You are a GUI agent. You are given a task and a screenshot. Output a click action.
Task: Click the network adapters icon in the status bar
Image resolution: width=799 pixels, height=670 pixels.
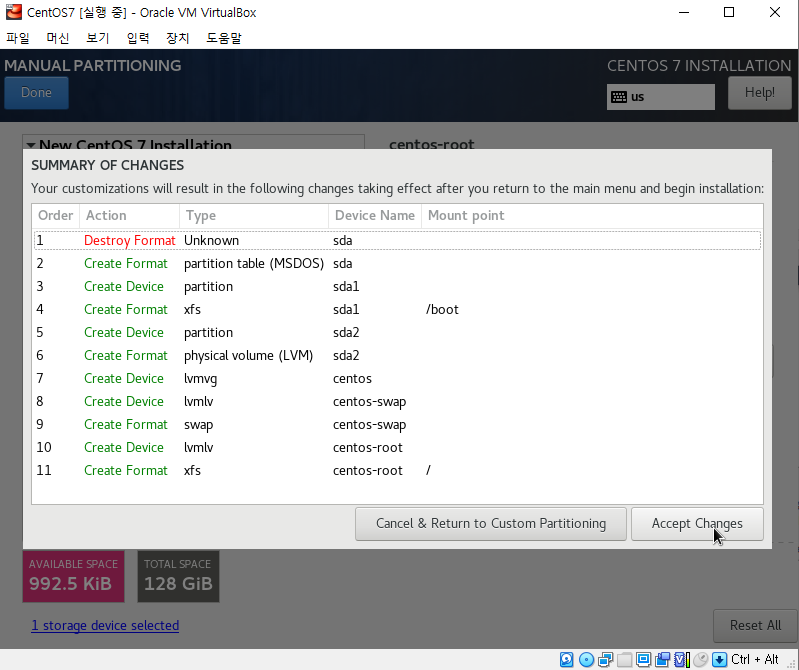coord(605,660)
